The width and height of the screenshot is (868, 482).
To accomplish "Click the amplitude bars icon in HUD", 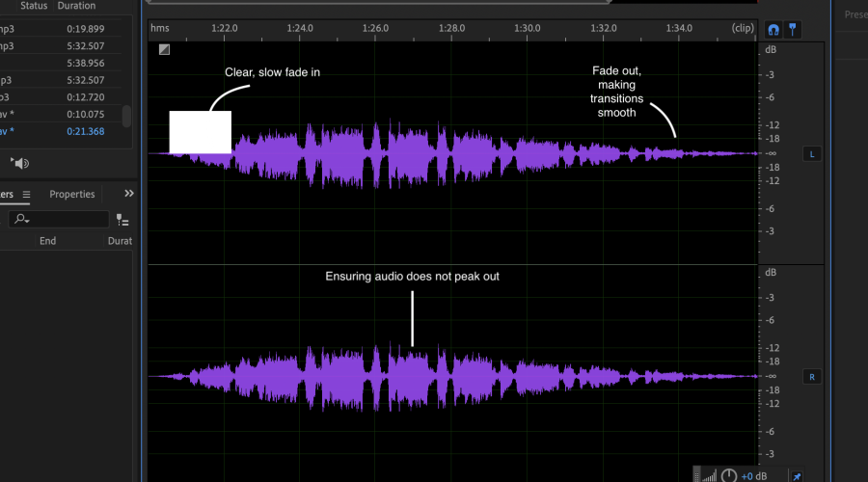I will [x=709, y=475].
